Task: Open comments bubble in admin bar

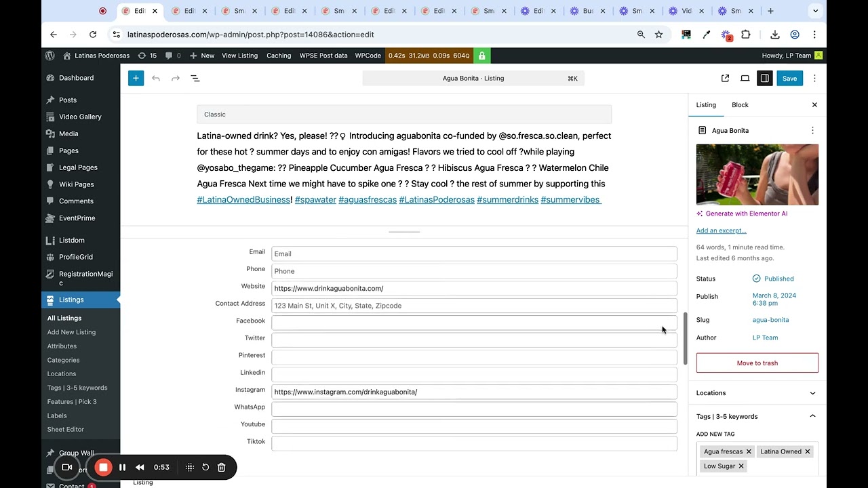Action: click(173, 56)
